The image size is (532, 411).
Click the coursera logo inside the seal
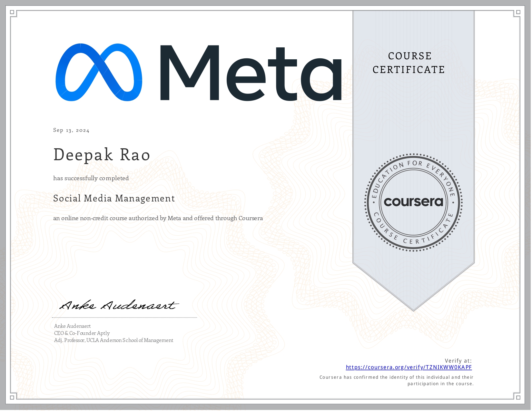point(414,202)
